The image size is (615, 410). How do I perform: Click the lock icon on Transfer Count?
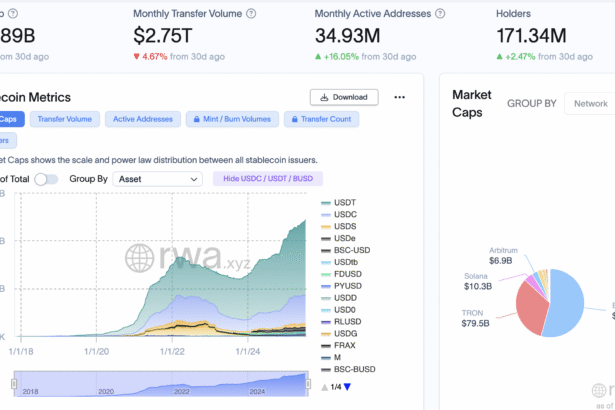[x=294, y=119]
